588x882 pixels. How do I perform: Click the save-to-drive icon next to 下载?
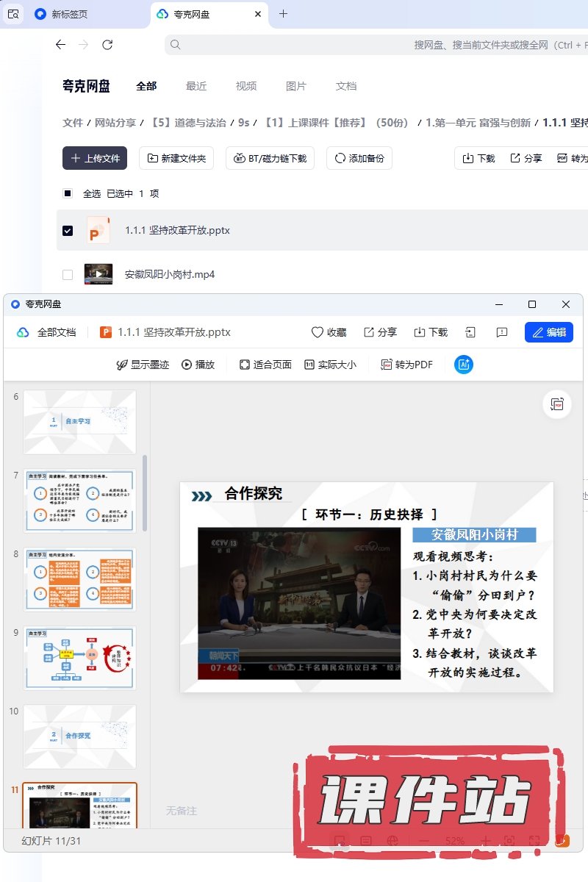click(x=471, y=332)
